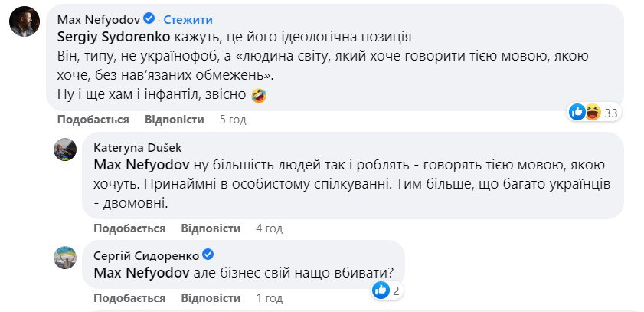644x312 pixels.
Task: Open Max Nefyodov's profile picture
Action: [x=25, y=25]
